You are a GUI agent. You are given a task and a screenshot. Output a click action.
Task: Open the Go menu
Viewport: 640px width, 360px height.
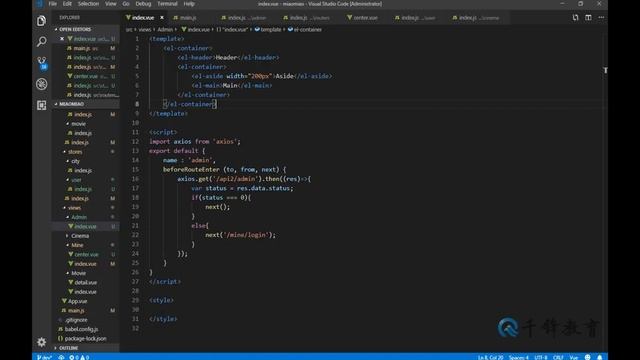(126, 4)
